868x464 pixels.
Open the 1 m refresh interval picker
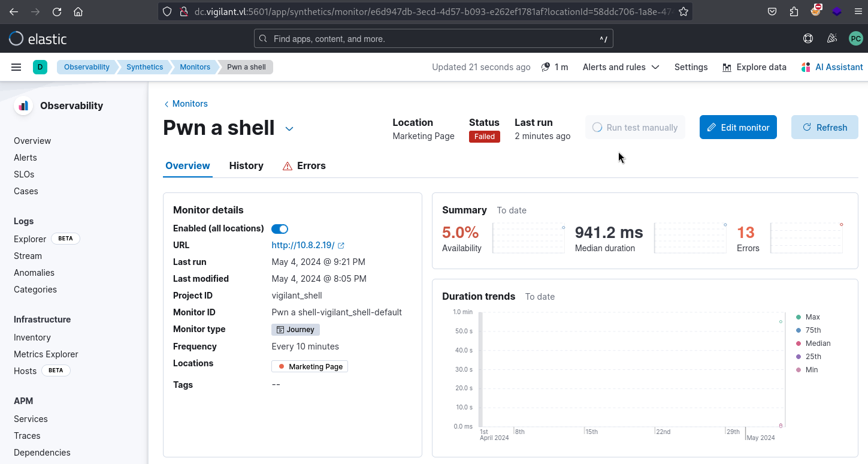555,67
